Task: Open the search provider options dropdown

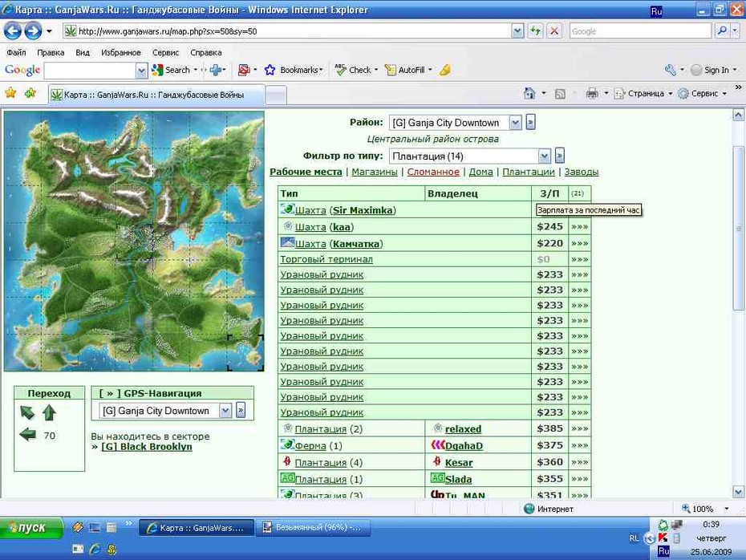Action: click(735, 31)
